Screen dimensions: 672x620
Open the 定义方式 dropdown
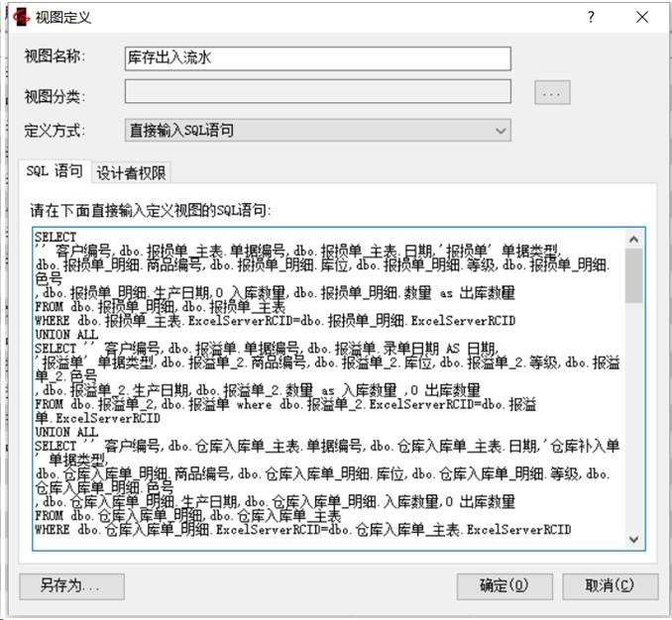click(x=317, y=130)
